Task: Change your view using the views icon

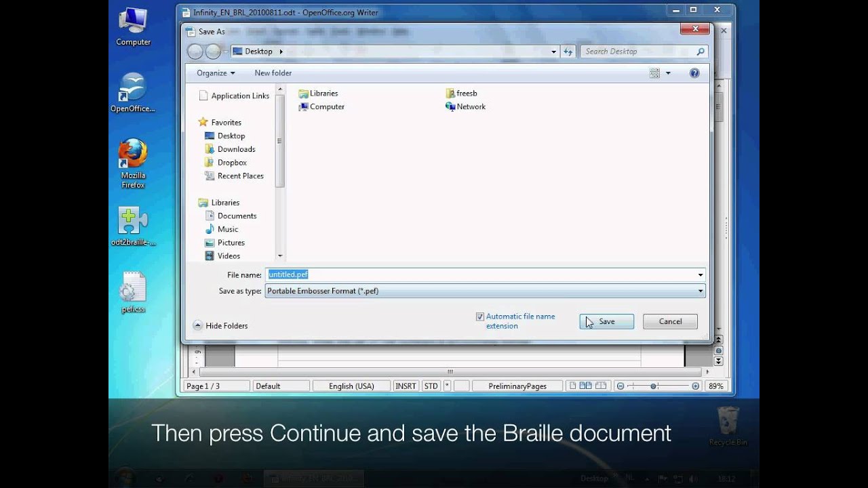Action: 655,73
